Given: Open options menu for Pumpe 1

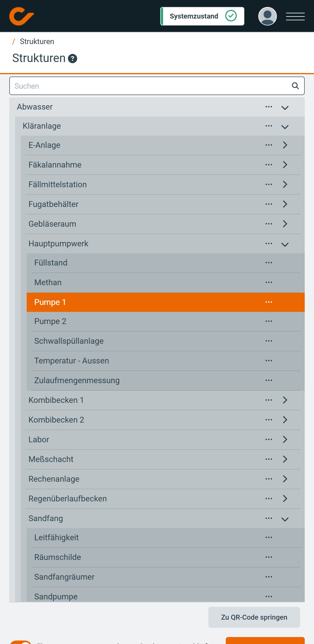Looking at the screenshot, I should coord(269,302).
